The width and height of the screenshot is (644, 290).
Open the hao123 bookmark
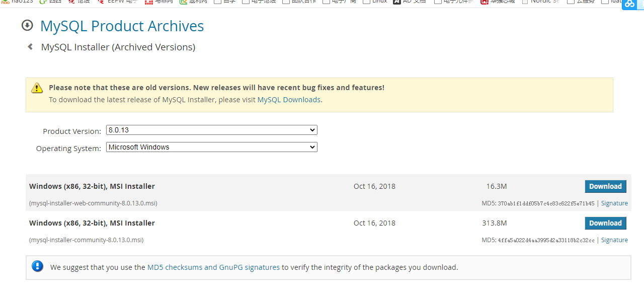[18, 2]
